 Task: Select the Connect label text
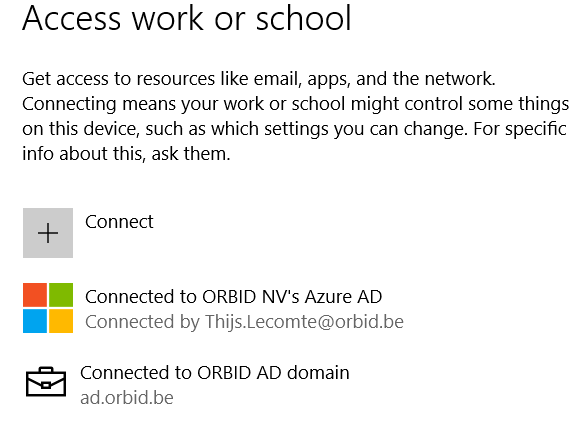pos(119,222)
